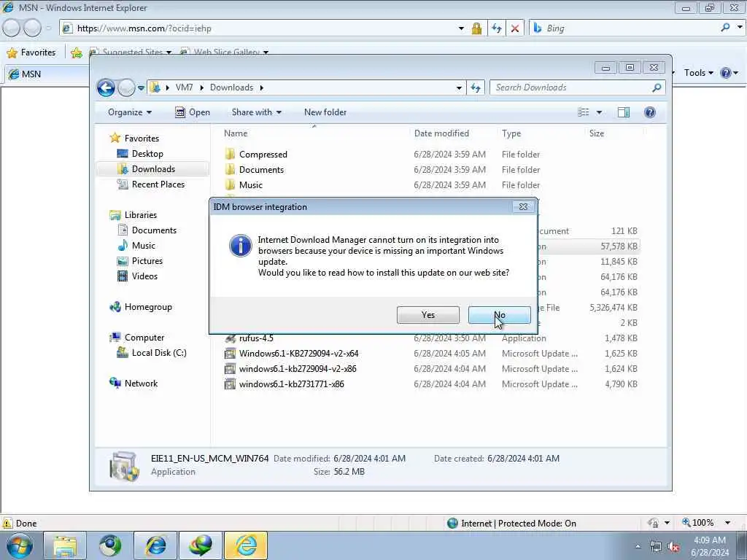Expand view options dropdown arrow
Image resolution: width=747 pixels, height=560 pixels.
[600, 112]
